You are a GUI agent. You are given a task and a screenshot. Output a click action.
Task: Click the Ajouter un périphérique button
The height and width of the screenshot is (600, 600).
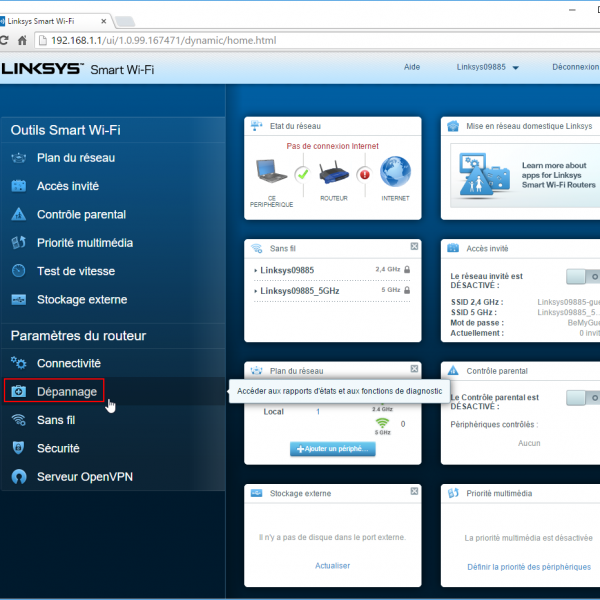coord(333,449)
